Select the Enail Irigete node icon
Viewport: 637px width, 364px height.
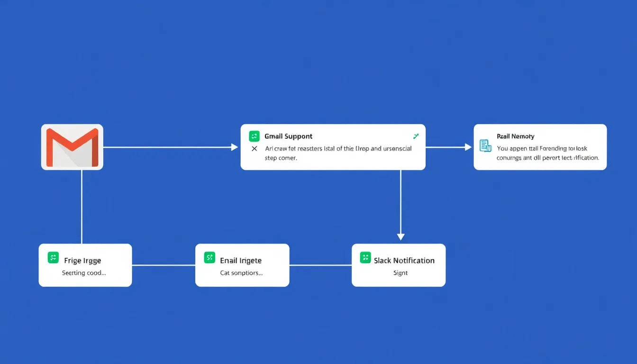(x=209, y=257)
